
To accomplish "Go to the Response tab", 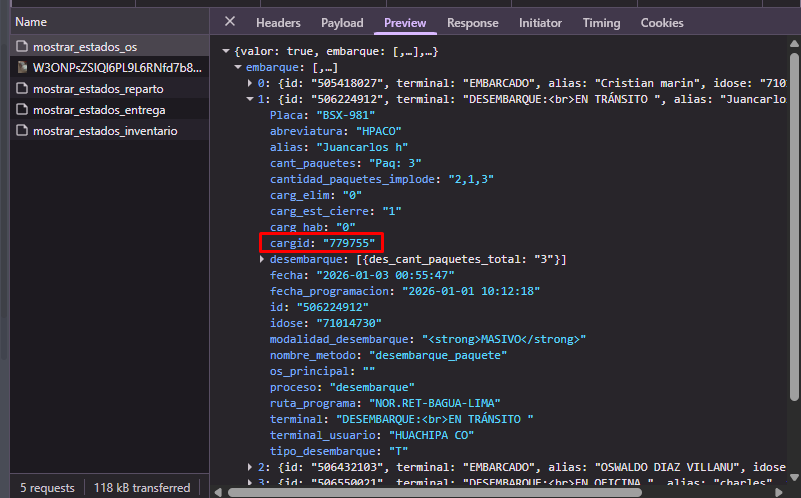I will click(x=472, y=23).
